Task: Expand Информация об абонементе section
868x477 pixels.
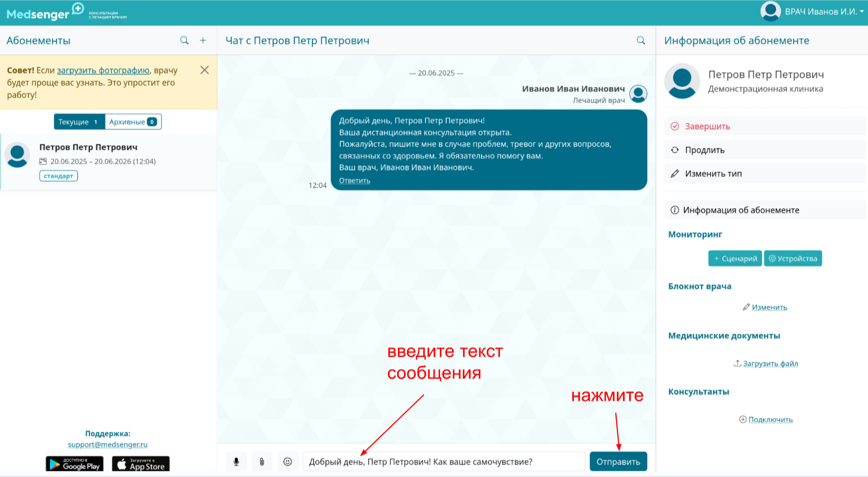Action: click(741, 210)
